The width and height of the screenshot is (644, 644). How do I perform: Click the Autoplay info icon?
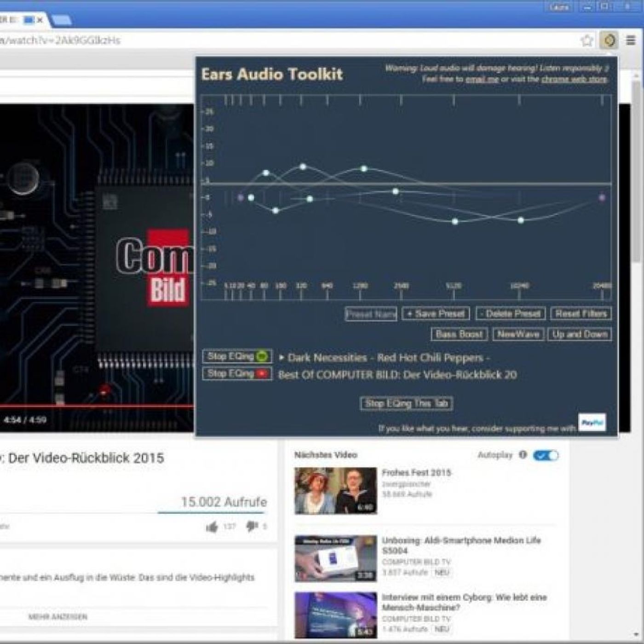[523, 454]
